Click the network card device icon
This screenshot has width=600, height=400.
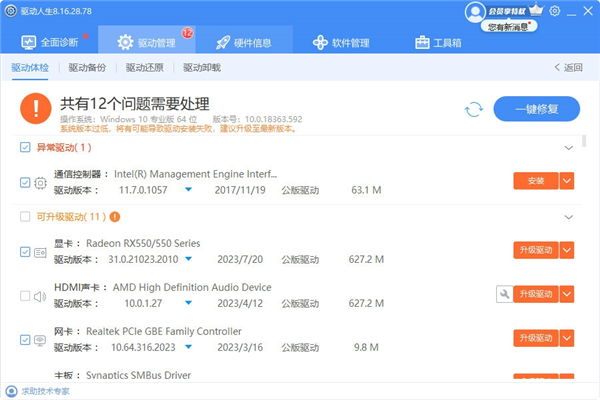click(x=40, y=340)
